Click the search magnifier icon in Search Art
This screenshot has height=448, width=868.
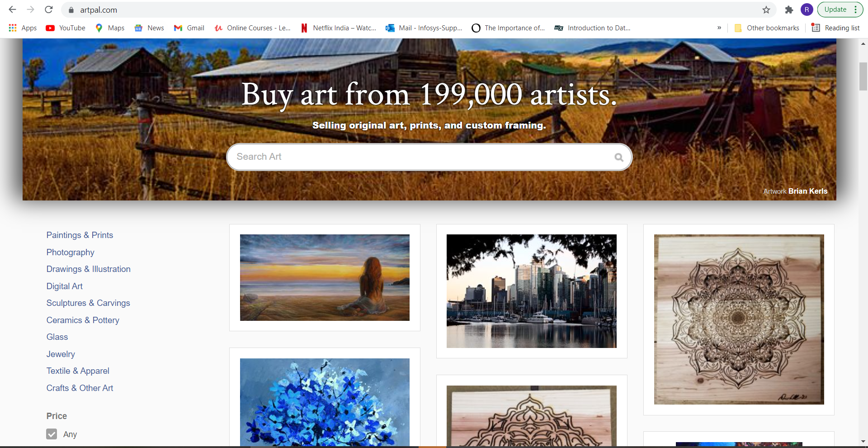click(x=619, y=157)
